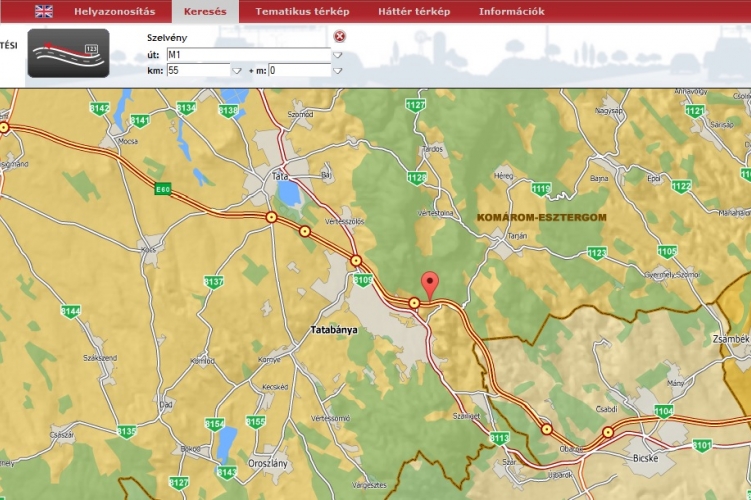751x500 pixels.
Task: Open the Információk tab
Action: [x=511, y=12]
